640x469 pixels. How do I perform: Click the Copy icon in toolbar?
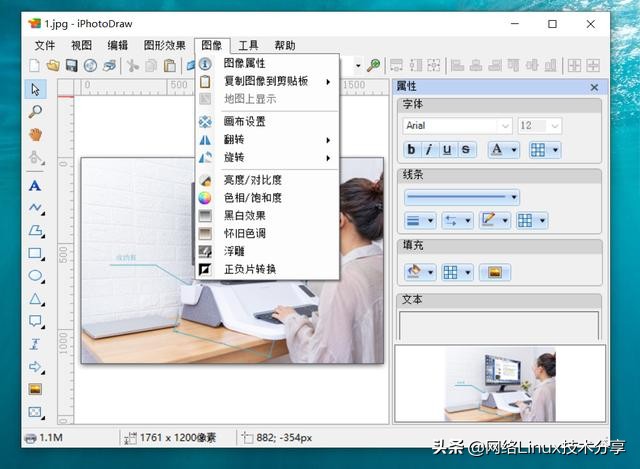click(151, 65)
